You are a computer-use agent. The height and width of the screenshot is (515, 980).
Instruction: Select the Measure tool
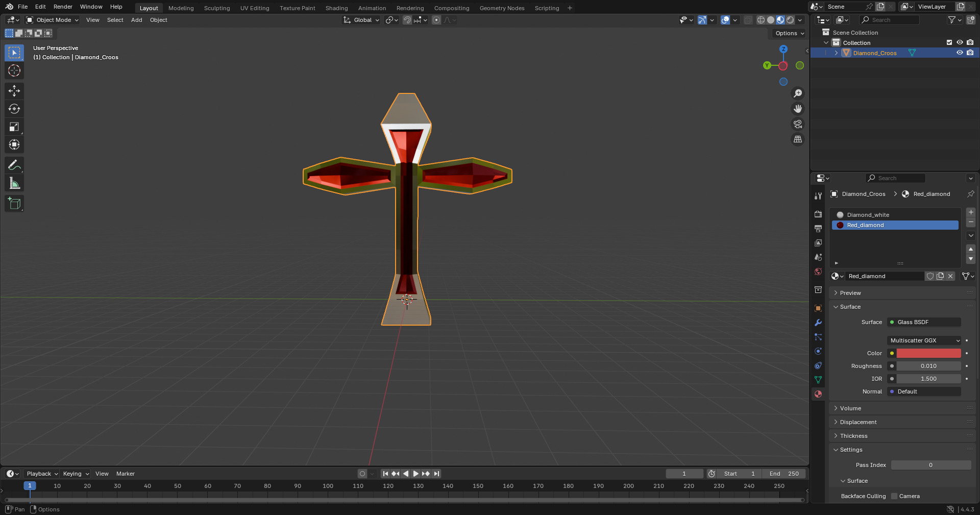point(14,183)
